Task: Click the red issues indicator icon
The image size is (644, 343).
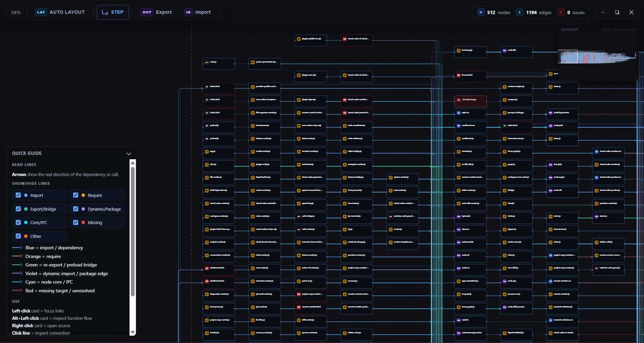Action: click(x=561, y=12)
